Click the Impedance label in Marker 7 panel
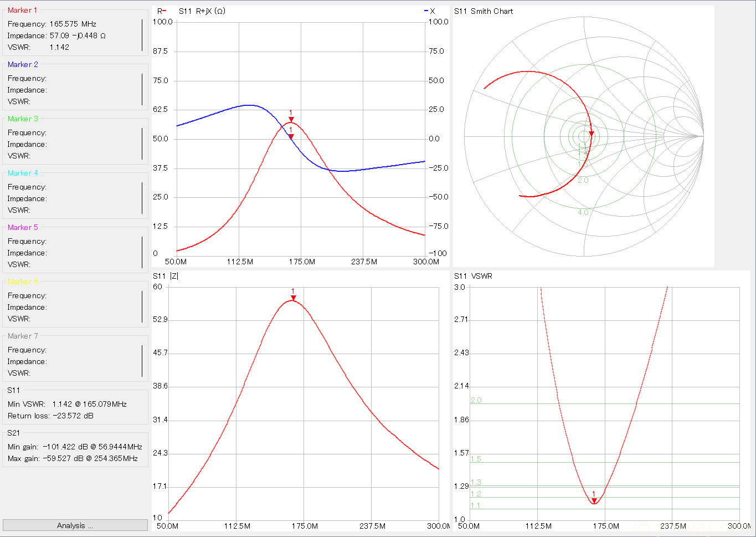 (x=27, y=361)
